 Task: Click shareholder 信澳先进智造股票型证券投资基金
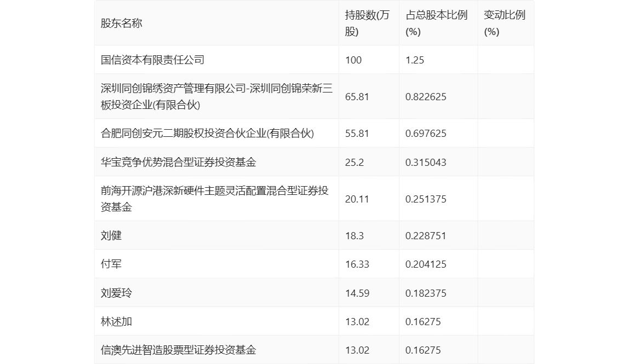(179, 350)
